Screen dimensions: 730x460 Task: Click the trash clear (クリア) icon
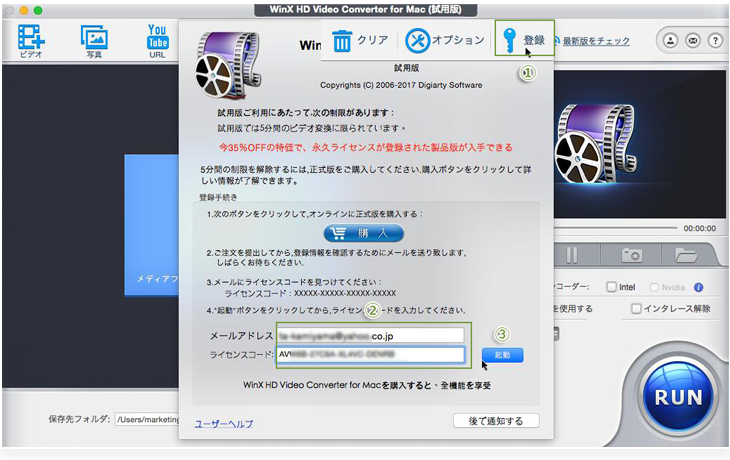tap(342, 41)
